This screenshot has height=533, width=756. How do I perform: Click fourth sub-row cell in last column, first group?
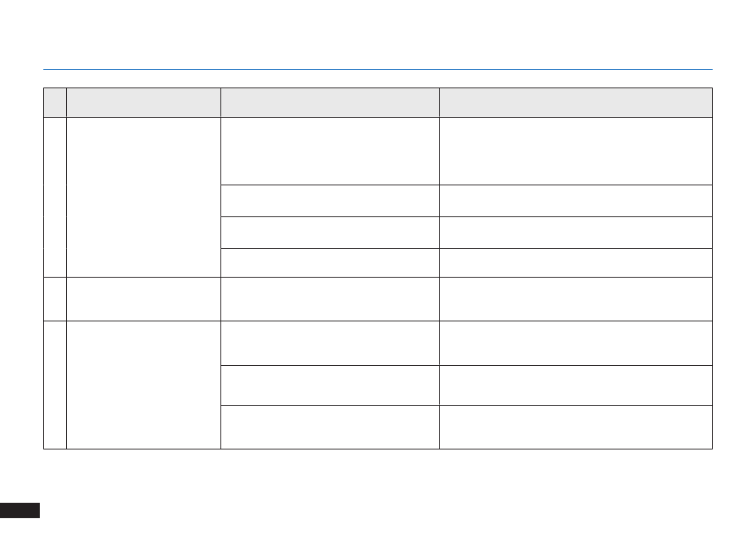click(x=576, y=263)
